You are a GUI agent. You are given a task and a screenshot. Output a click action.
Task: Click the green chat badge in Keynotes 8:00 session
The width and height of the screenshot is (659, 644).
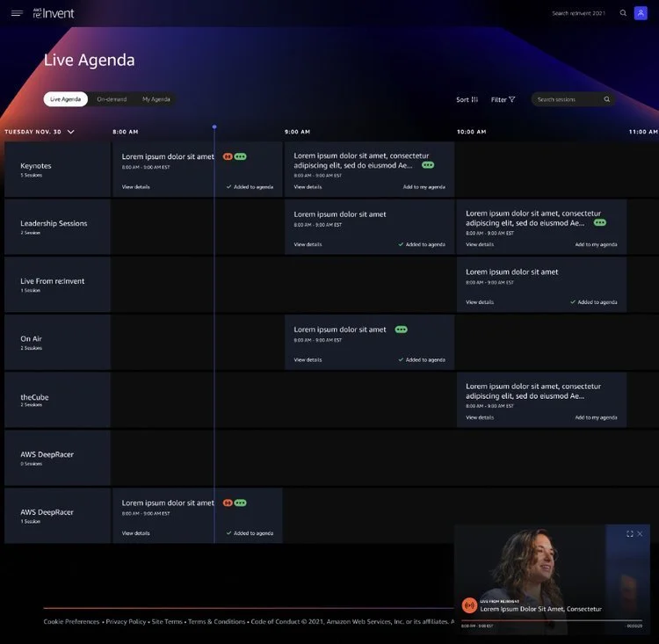241,156
